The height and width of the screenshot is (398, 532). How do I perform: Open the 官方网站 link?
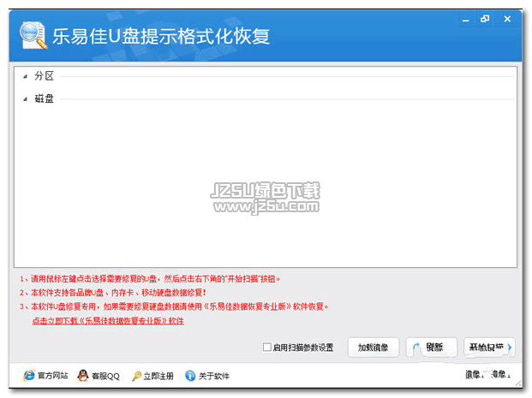pyautogui.click(x=52, y=376)
